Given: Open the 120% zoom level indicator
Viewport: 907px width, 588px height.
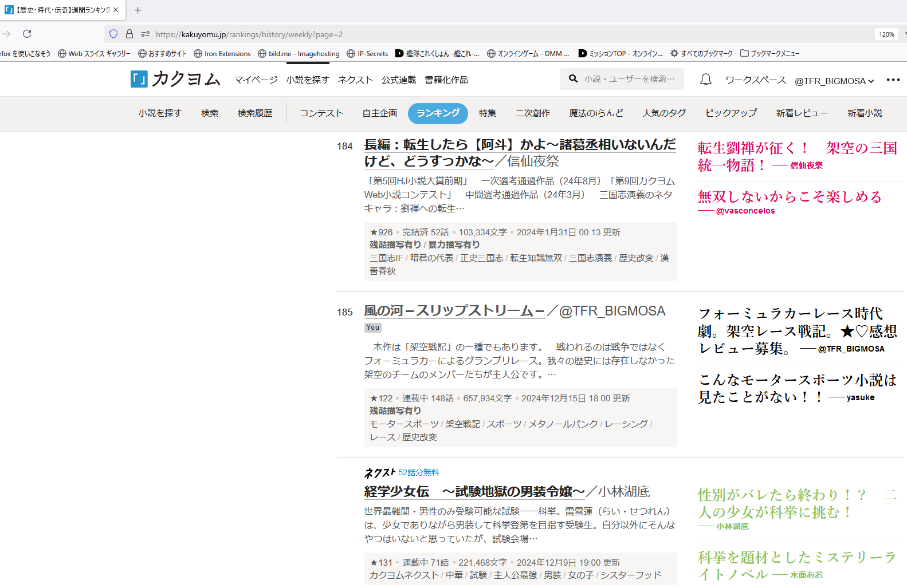Looking at the screenshot, I should pyautogui.click(x=886, y=34).
